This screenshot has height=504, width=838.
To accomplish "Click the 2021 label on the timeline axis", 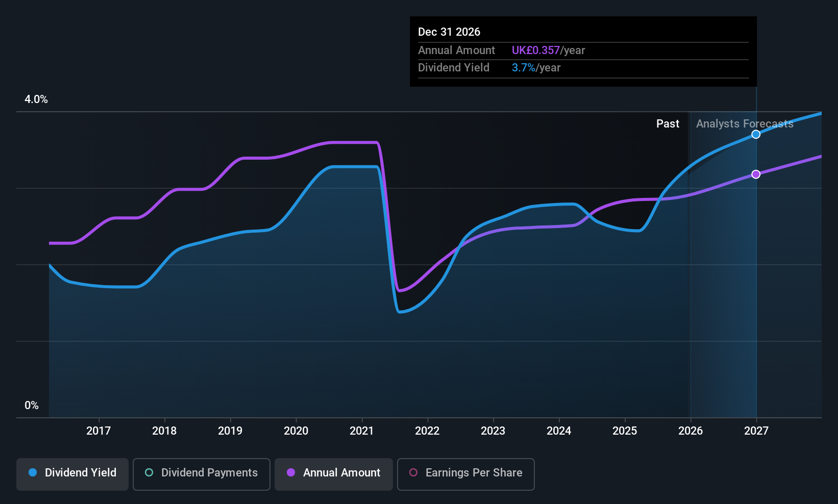I will click(x=362, y=431).
